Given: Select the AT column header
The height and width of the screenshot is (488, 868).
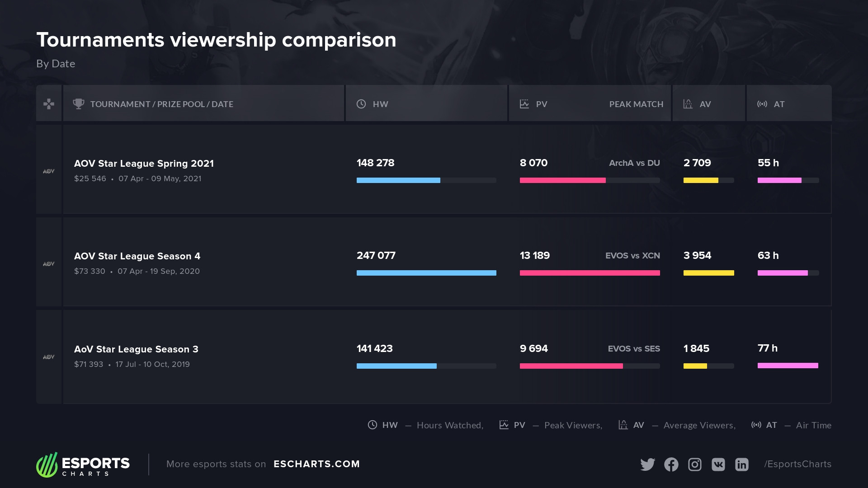Looking at the screenshot, I should point(778,104).
